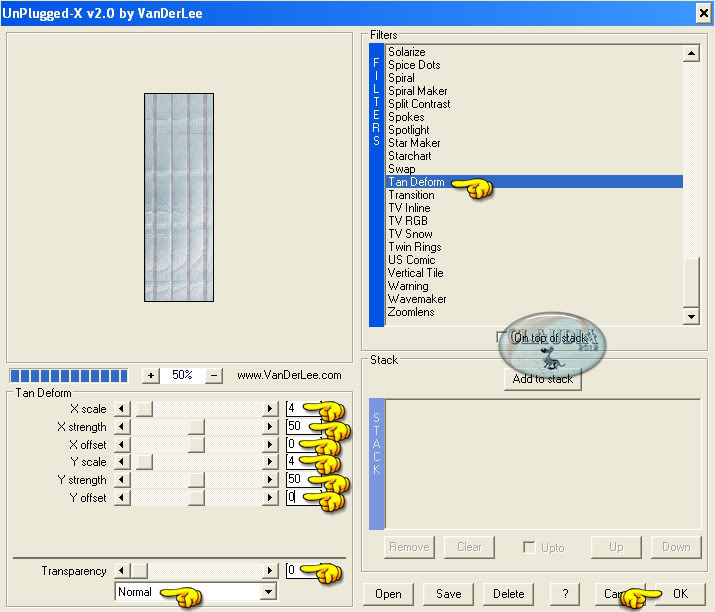
Task: Click the Y scale value field
Action: (x=303, y=462)
